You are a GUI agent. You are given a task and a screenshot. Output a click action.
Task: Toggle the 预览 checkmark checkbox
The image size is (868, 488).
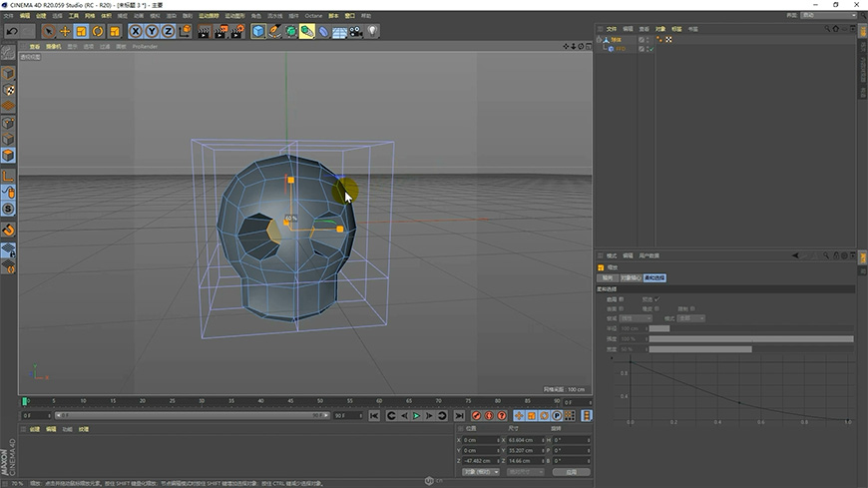[x=656, y=299]
